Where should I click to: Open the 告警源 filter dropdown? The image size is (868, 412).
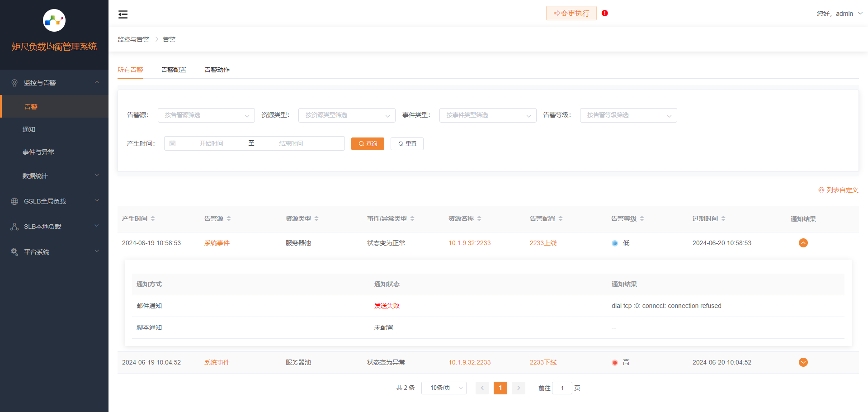coord(206,115)
